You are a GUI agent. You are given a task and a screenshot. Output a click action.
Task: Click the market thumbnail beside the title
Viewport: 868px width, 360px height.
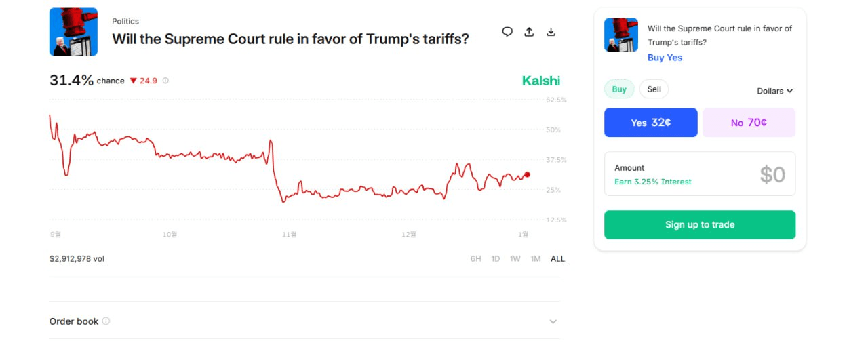(73, 32)
